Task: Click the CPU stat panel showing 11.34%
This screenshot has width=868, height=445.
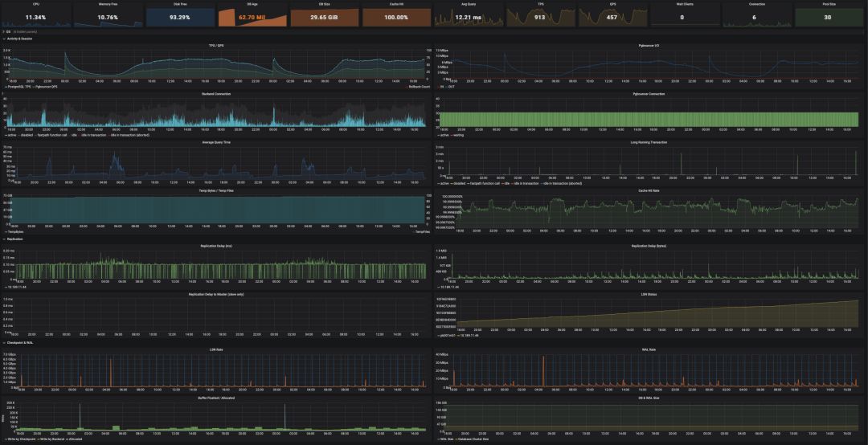Action: tap(35, 16)
